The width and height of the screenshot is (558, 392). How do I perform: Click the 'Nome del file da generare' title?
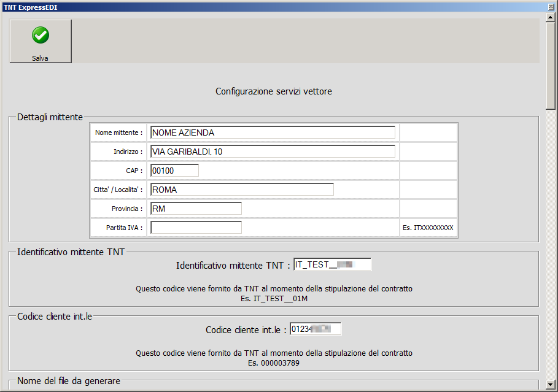(69, 381)
